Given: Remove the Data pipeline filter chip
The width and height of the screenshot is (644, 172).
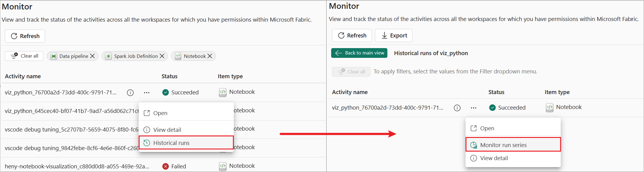Looking at the screenshot, I should (x=92, y=56).
